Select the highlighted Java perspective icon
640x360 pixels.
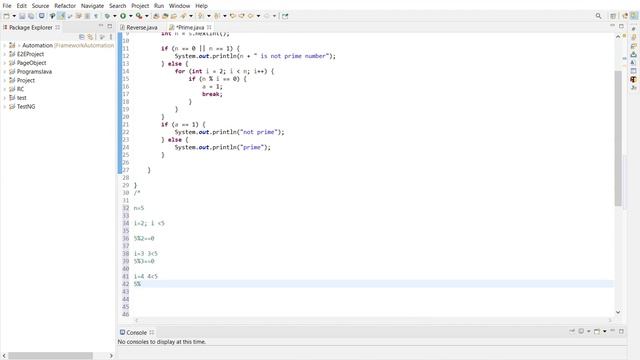[x=634, y=16]
